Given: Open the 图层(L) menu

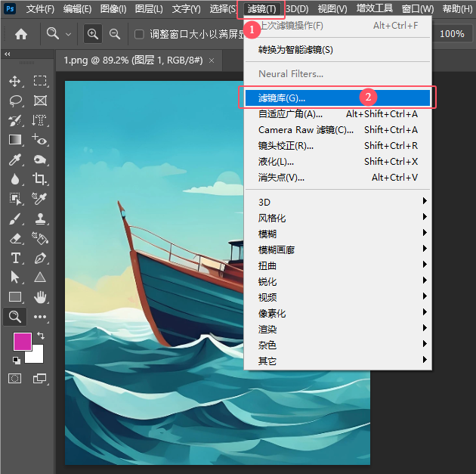Looking at the screenshot, I should [149, 9].
